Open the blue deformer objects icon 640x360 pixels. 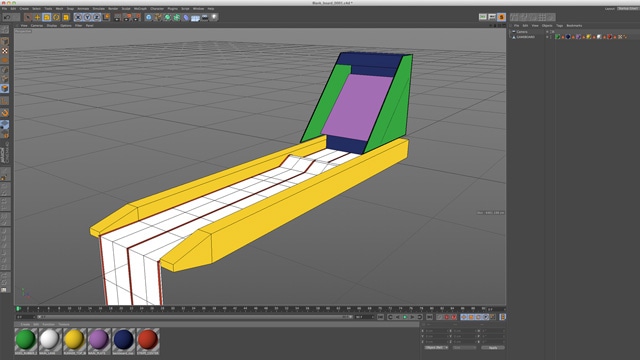coord(186,17)
